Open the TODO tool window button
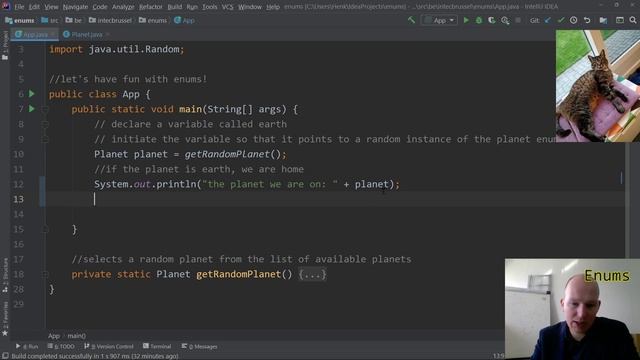 pos(61,347)
